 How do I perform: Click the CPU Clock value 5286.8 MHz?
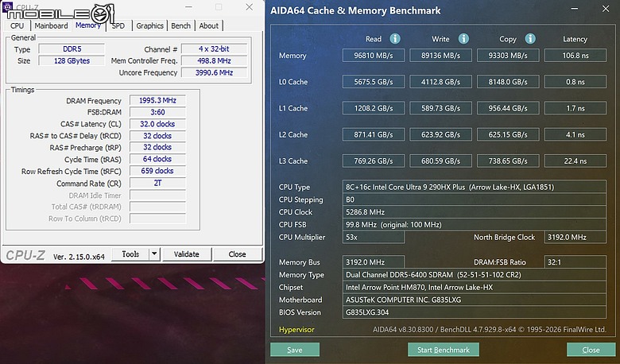click(474, 212)
